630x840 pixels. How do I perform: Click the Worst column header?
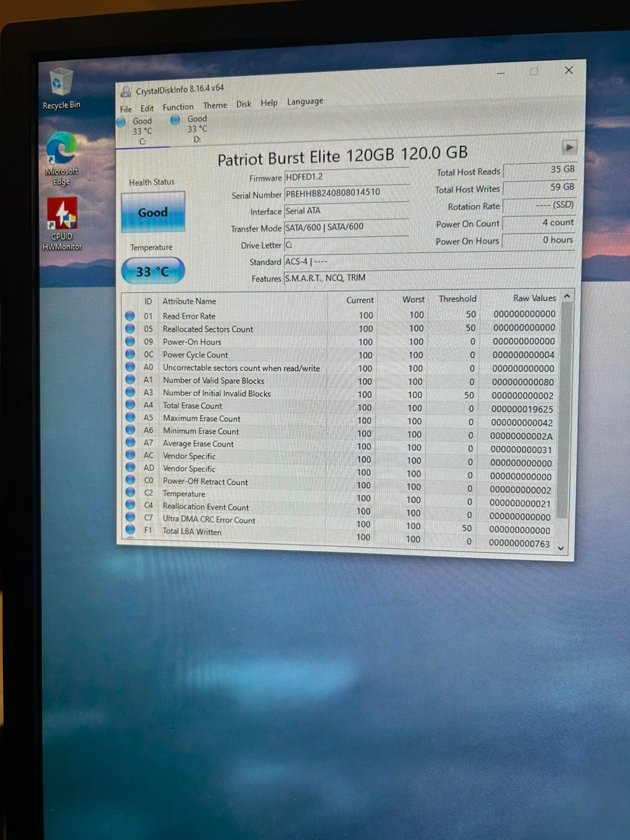pos(414,299)
